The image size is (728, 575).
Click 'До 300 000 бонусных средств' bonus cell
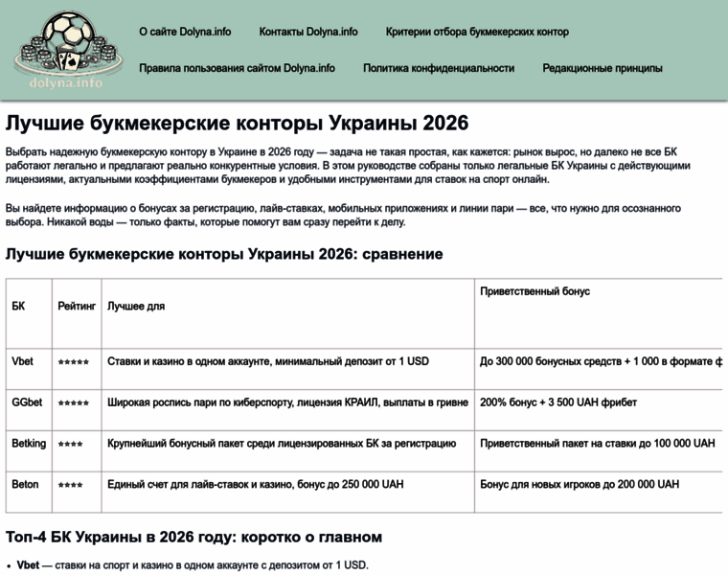[x=599, y=369]
